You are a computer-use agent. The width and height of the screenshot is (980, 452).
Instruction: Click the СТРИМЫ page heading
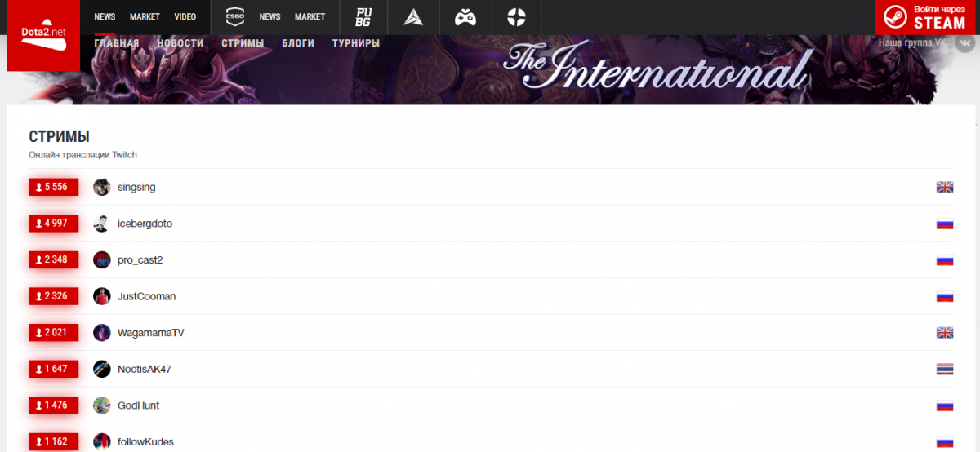[59, 137]
